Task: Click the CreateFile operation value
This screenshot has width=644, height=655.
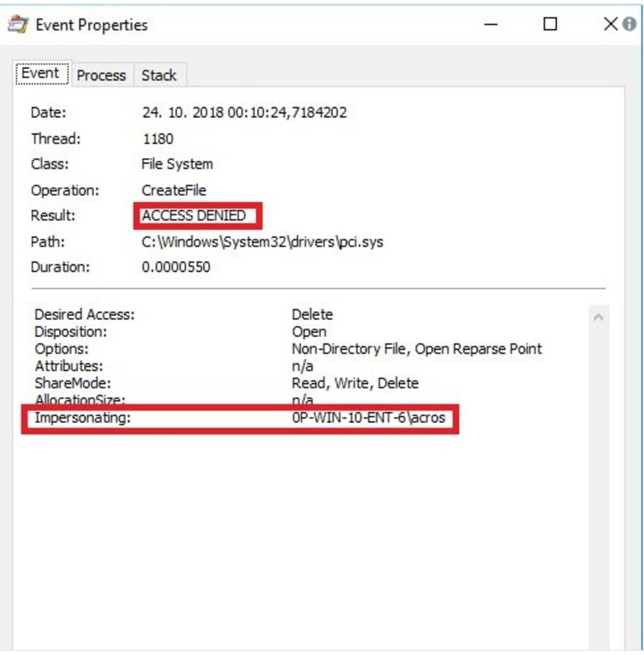Action: point(174,190)
